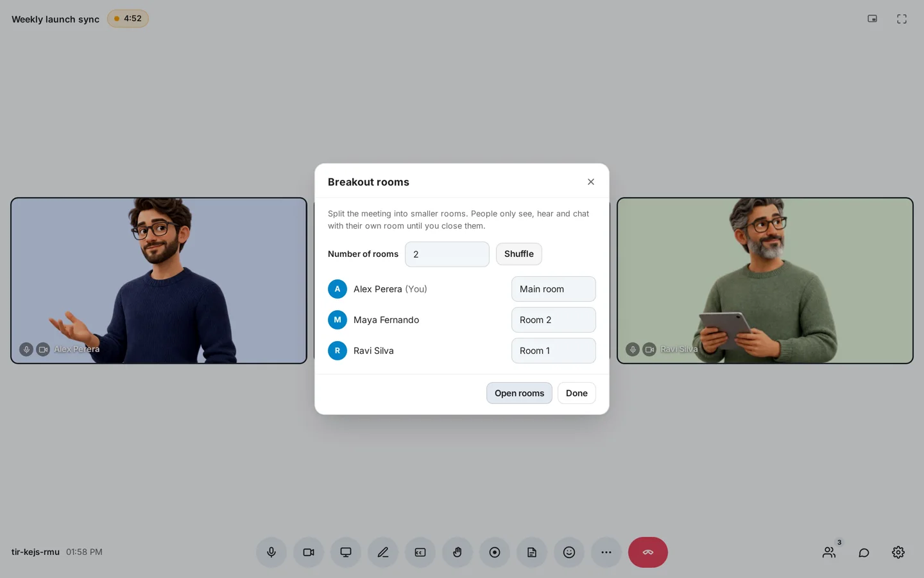The height and width of the screenshot is (578, 924).
Task: Start screen sharing with the monitor icon
Action: tap(346, 552)
